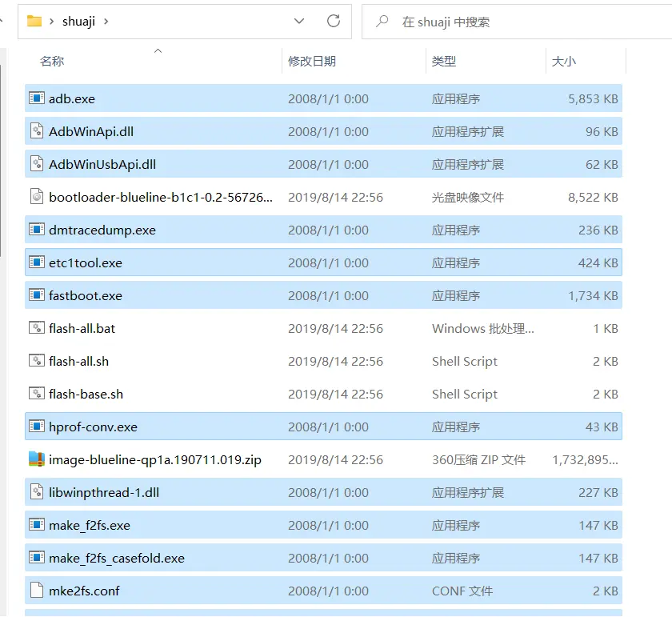Click the shuaji breadcrumb folder name
Viewport: 672px width, 617px height.
[x=78, y=22]
